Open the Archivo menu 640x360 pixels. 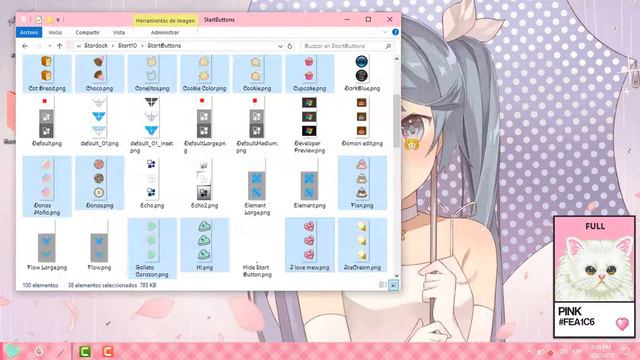click(x=29, y=32)
